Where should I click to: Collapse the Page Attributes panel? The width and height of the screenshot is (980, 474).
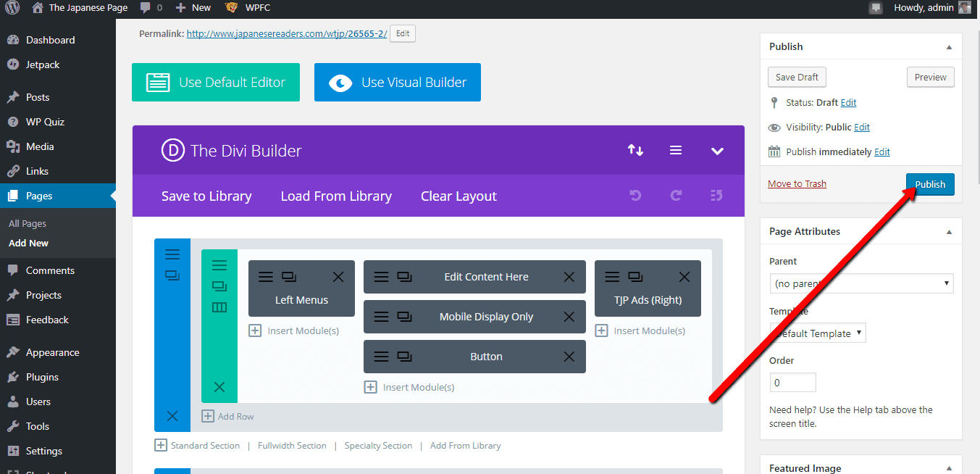949,231
